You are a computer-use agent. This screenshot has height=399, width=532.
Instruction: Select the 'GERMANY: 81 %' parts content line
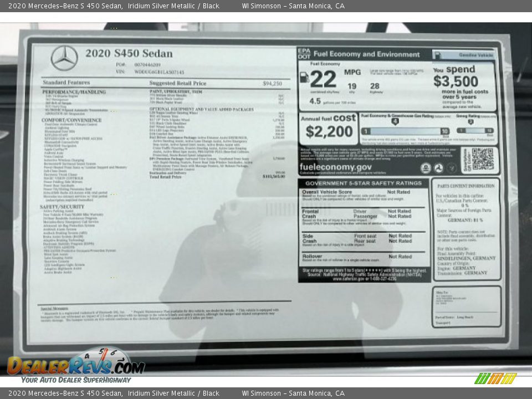point(465,220)
